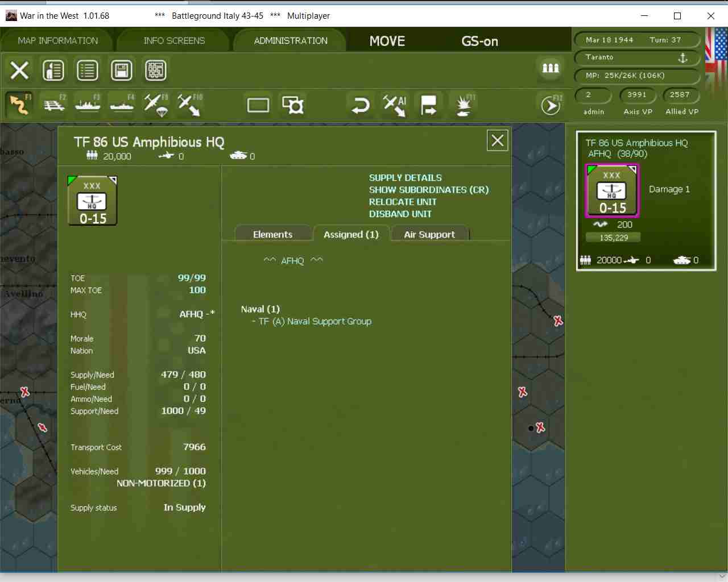Open the ADMINISTRATION tab
The width and height of the screenshot is (728, 582).
point(291,41)
